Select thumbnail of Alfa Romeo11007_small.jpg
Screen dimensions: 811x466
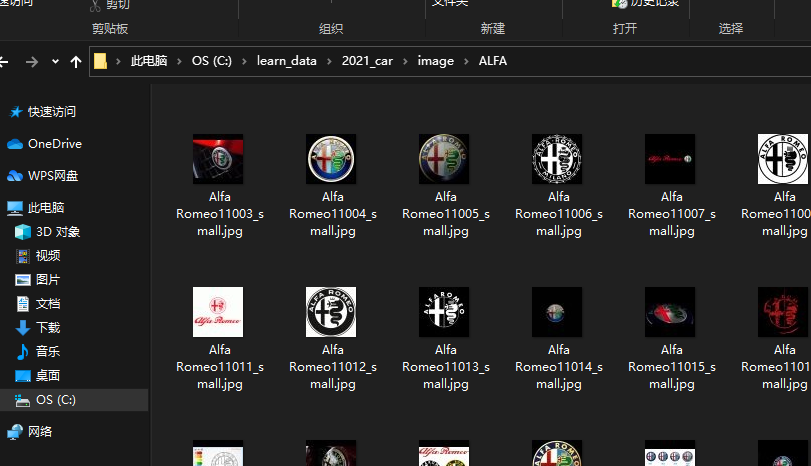tap(670, 159)
